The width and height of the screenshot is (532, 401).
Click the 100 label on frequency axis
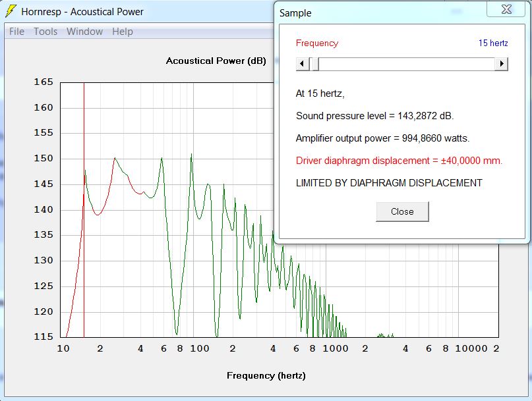200,348
